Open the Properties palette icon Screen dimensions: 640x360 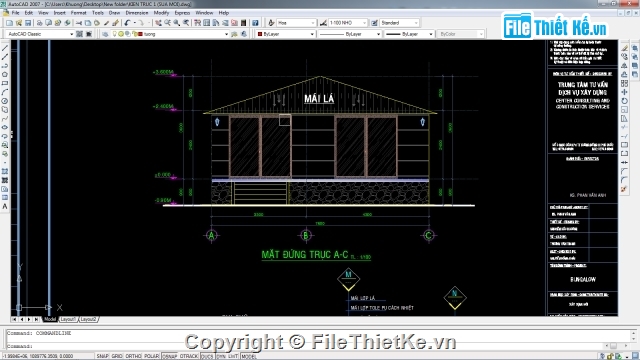198,23
